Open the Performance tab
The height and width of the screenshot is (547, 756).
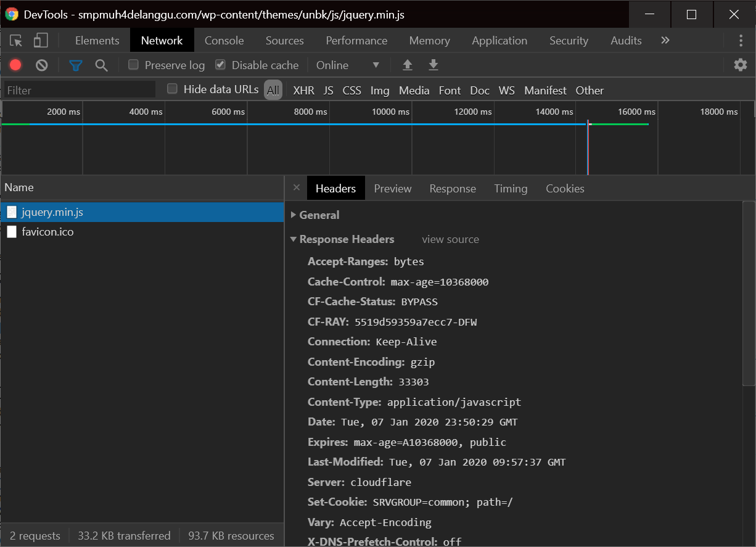[357, 41]
